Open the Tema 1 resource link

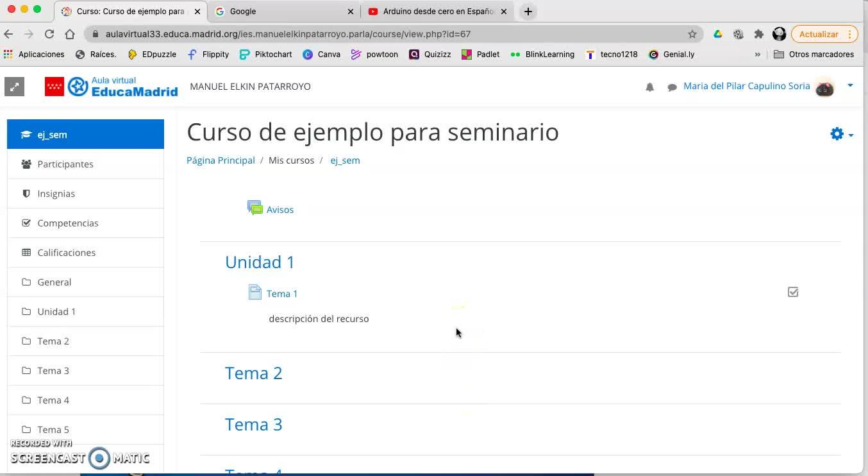coord(282,294)
